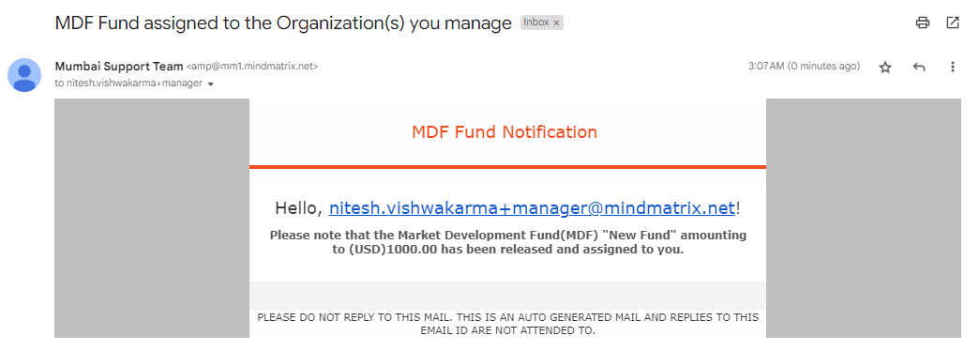Click the amp@mm1.mindmatrix.net sender address
Viewport: 980px width, 351px height.
click(252, 67)
